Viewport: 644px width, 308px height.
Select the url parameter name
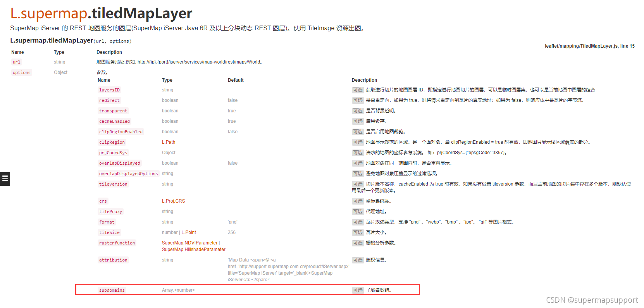click(16, 62)
